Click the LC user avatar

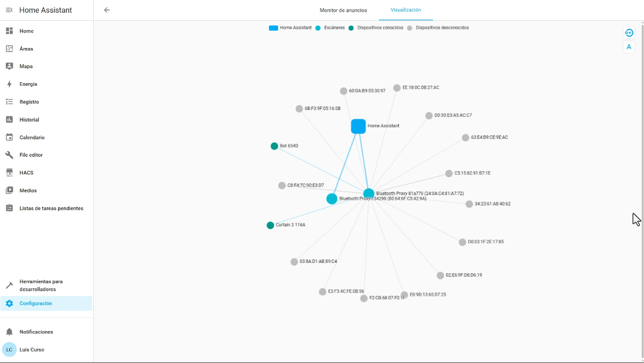coord(9,350)
